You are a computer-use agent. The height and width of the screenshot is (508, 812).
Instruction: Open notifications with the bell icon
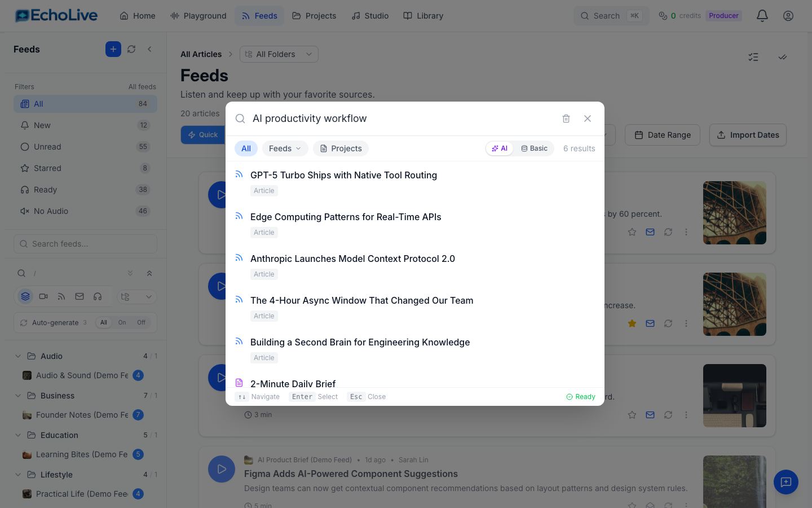click(x=762, y=15)
